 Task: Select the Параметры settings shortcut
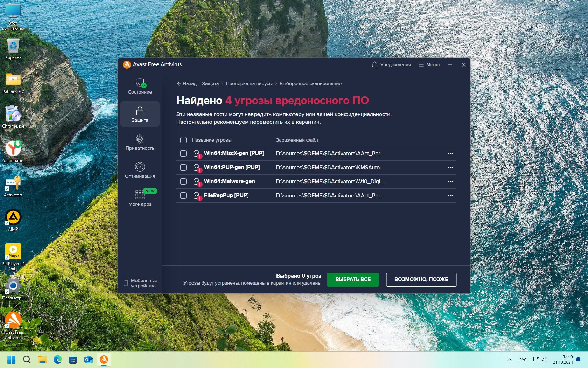click(13, 289)
